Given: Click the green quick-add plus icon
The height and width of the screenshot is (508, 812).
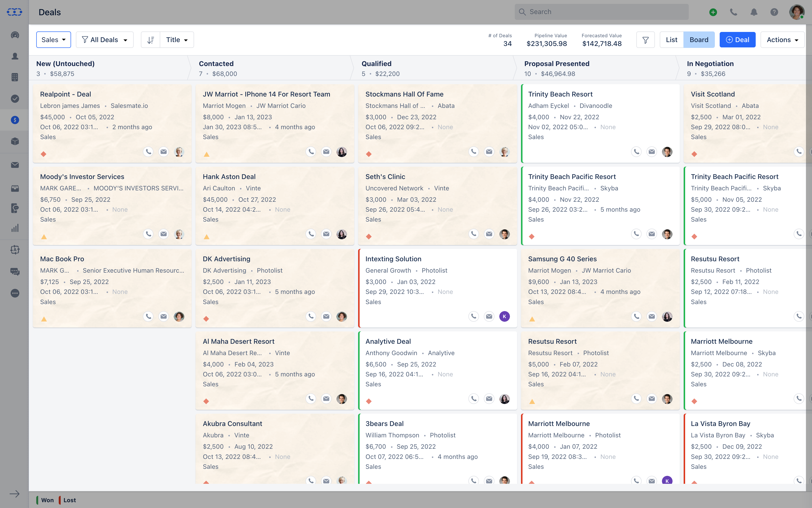Looking at the screenshot, I should (713, 12).
